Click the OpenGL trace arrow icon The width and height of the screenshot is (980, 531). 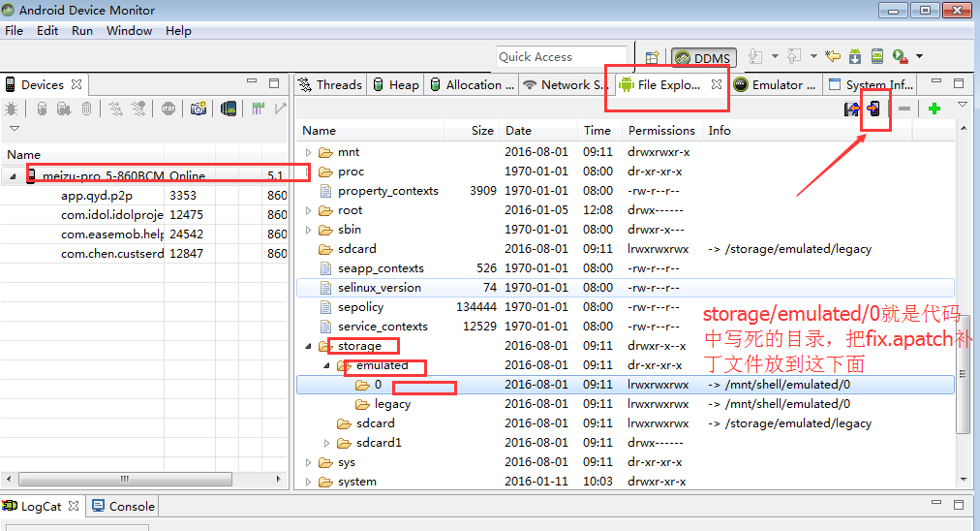[x=281, y=109]
